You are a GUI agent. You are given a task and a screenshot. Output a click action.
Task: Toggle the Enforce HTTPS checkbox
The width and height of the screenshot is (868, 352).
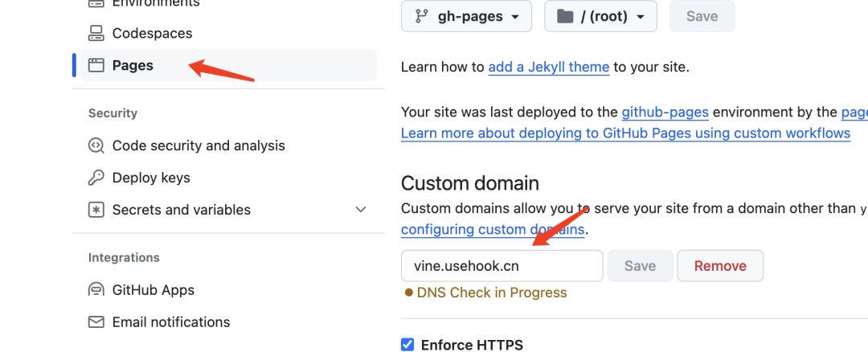tap(407, 346)
